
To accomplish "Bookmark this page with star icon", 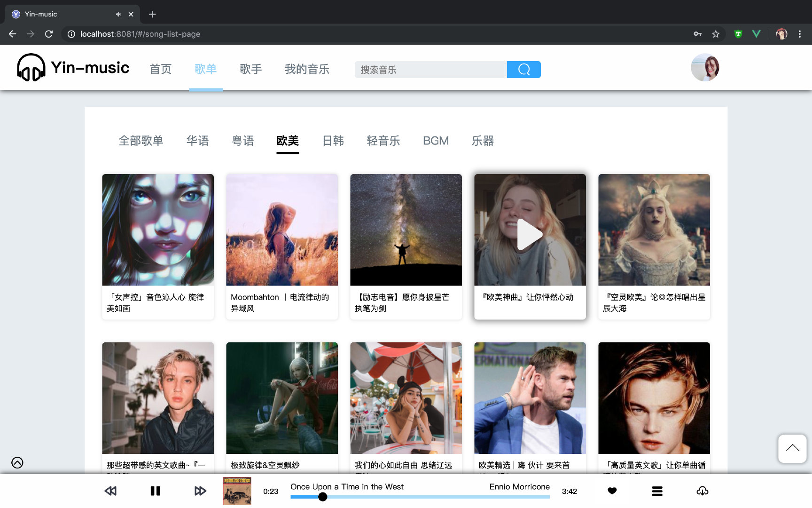I will (x=716, y=34).
